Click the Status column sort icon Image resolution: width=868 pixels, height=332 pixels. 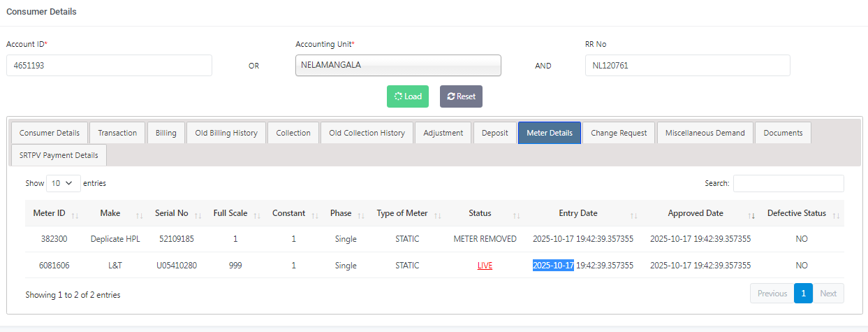coord(516,214)
